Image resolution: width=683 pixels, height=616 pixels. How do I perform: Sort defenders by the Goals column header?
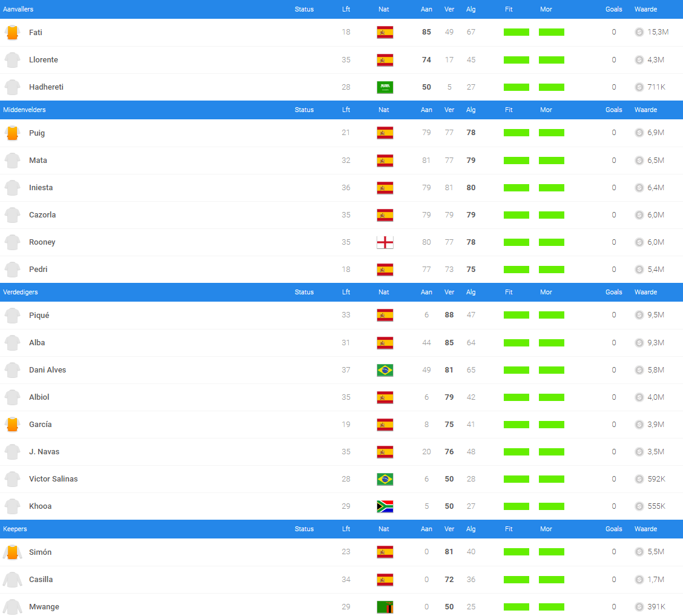[x=614, y=292]
